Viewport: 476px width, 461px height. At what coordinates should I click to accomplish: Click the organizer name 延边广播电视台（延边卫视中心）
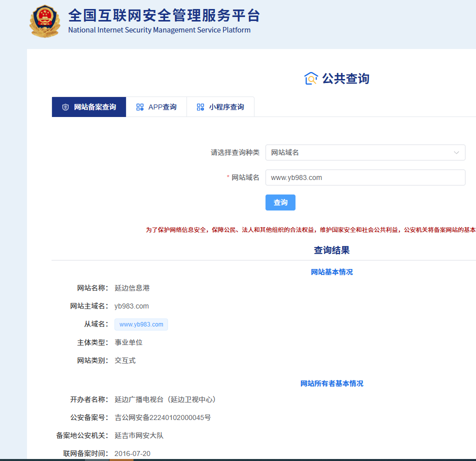click(x=165, y=399)
